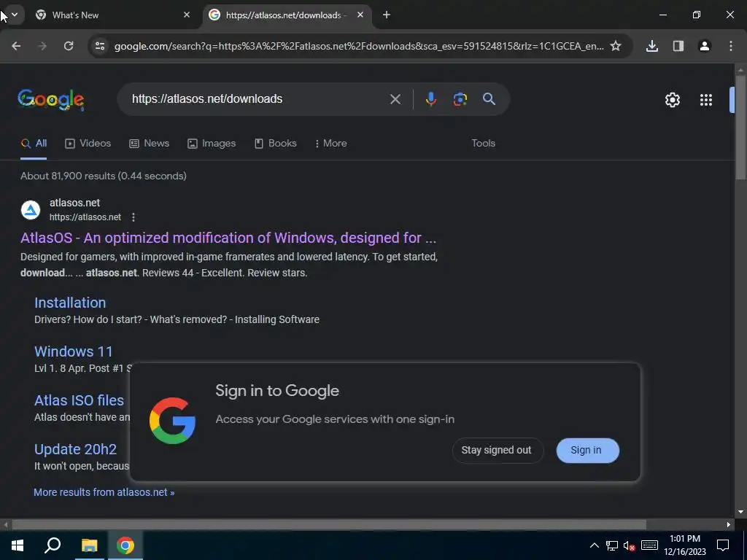Click the vertical scrollbar thumb

[x=740, y=126]
